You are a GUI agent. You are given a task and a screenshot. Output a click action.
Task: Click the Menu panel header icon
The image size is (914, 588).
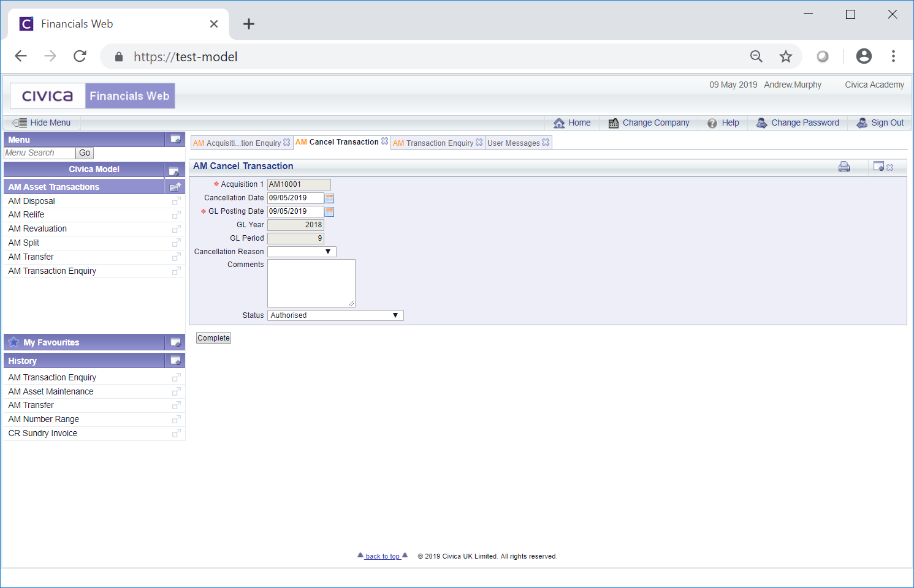(x=175, y=140)
